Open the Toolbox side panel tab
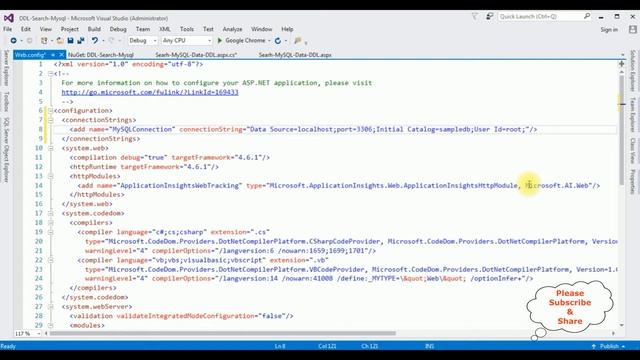640x360 pixels. pyautogui.click(x=6, y=101)
